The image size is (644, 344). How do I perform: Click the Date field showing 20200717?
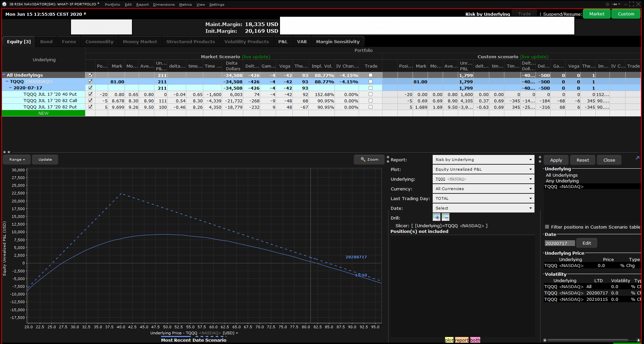pos(559,243)
